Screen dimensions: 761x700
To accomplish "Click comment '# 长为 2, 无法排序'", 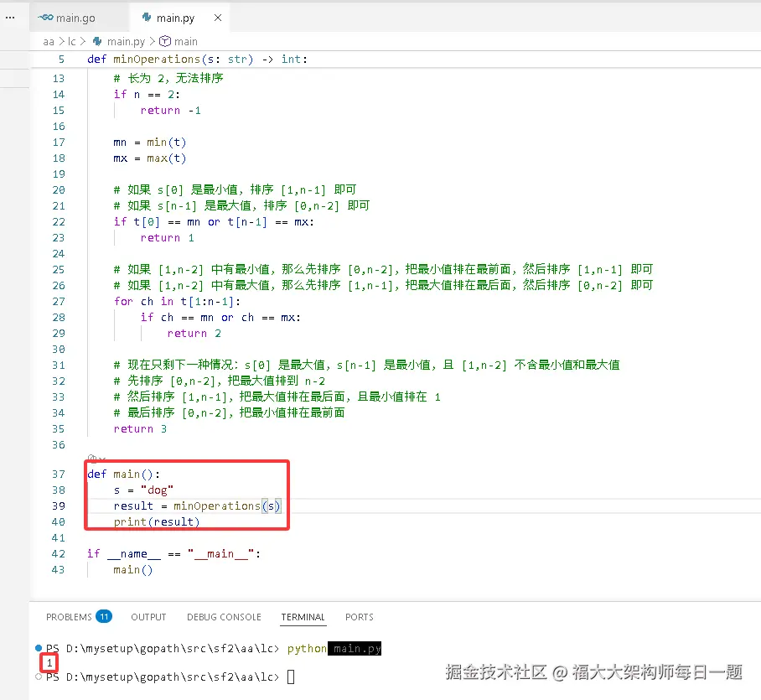I will pyautogui.click(x=168, y=79).
